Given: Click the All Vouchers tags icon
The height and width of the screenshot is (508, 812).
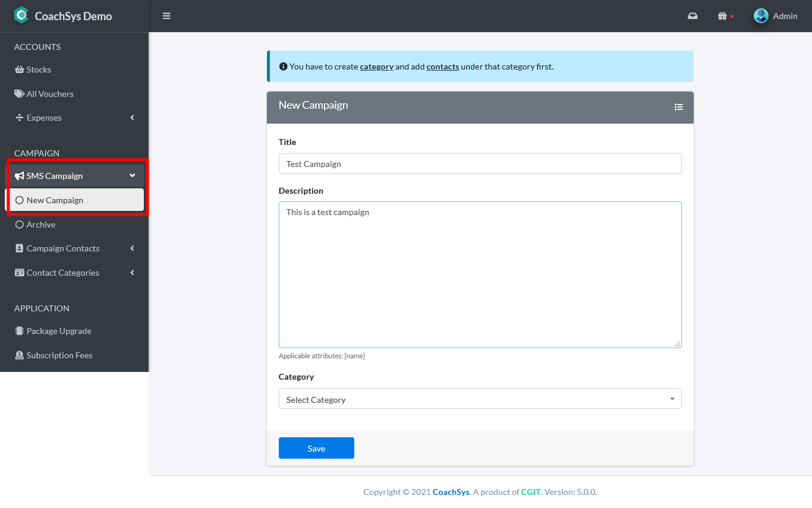Looking at the screenshot, I should coord(20,94).
